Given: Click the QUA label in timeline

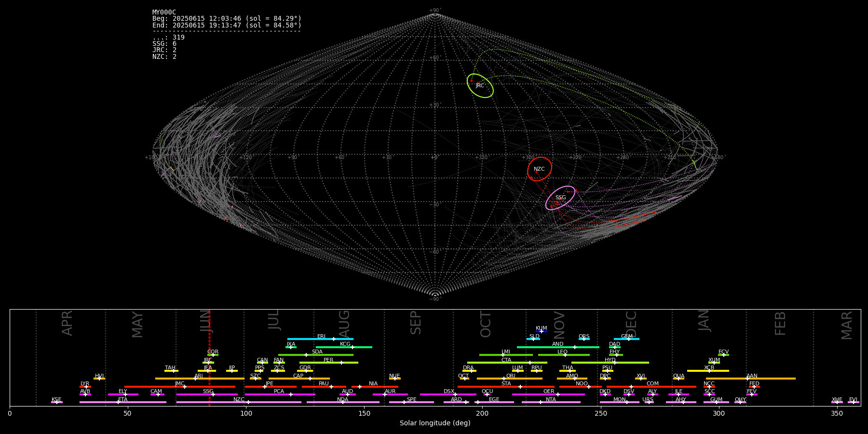Looking at the screenshot, I should click(678, 376).
